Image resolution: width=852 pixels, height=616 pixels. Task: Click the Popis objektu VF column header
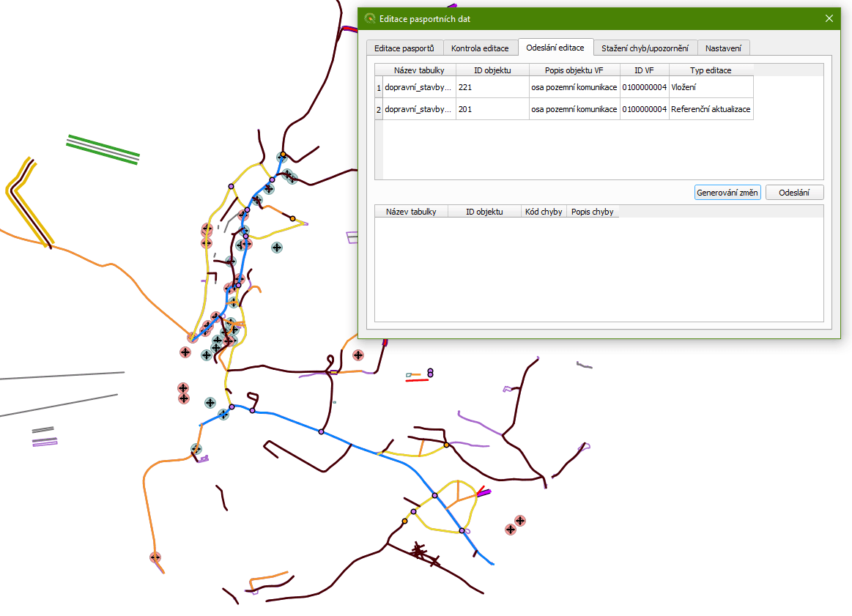(x=574, y=70)
